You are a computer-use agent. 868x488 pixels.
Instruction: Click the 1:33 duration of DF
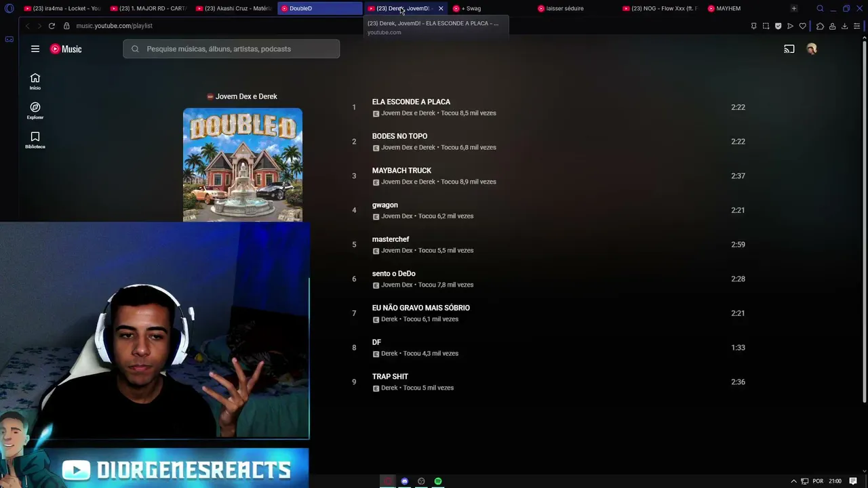pyautogui.click(x=738, y=348)
